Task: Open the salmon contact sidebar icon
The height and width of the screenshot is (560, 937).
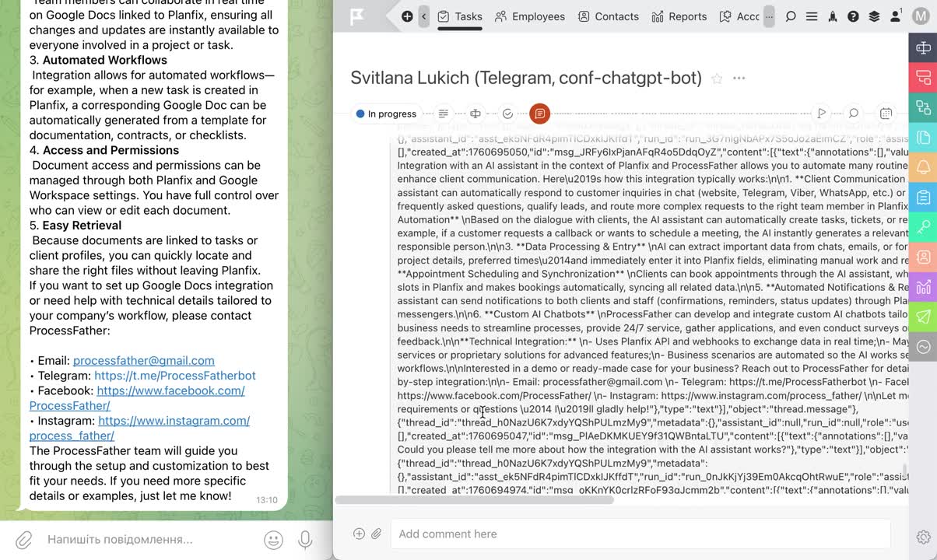Action: pyautogui.click(x=923, y=257)
